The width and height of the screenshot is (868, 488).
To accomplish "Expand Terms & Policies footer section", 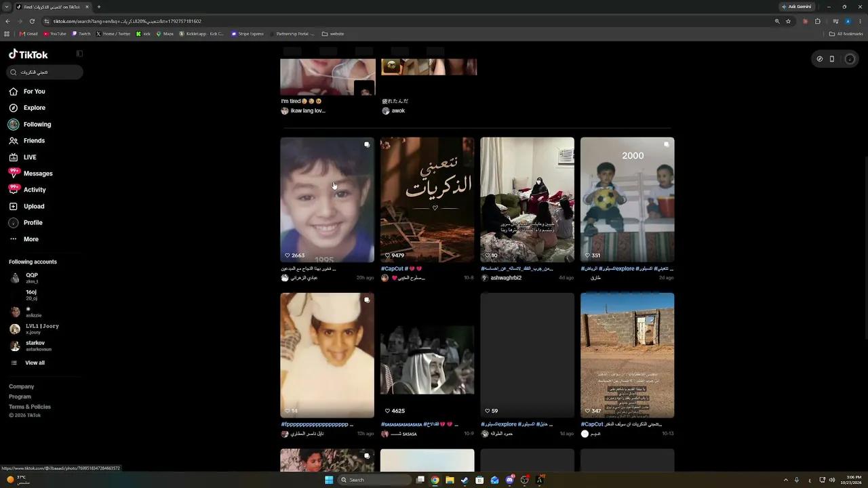I will point(30,407).
